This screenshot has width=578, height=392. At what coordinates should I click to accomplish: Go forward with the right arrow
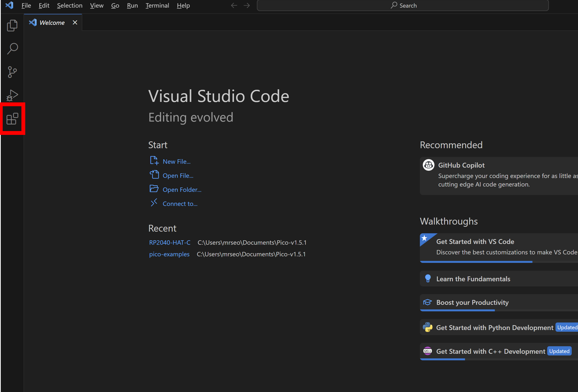pos(247,5)
